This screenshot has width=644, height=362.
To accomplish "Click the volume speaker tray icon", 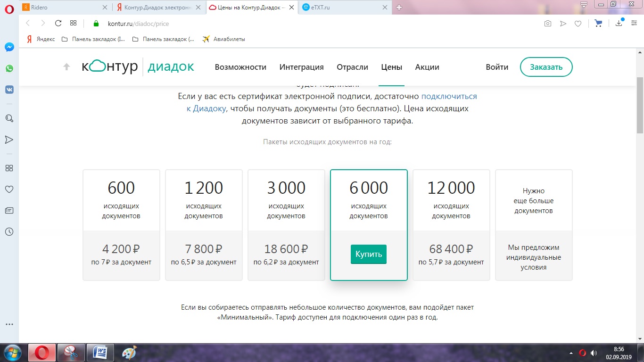I will pos(594,353).
